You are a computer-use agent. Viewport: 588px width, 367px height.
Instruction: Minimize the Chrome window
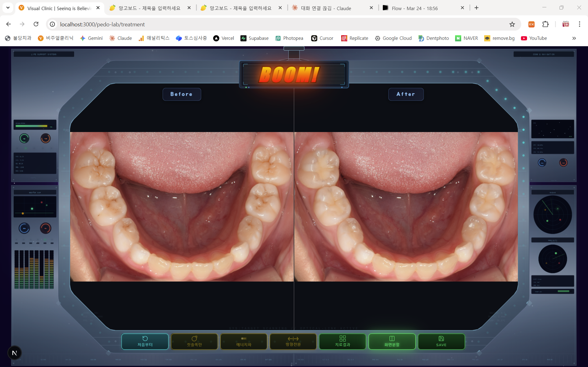(544, 8)
